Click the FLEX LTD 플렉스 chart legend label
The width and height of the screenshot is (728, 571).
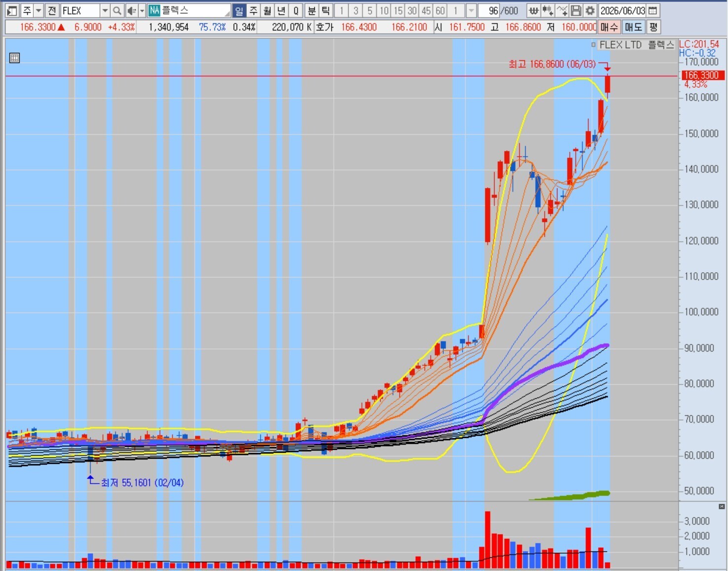[636, 45]
